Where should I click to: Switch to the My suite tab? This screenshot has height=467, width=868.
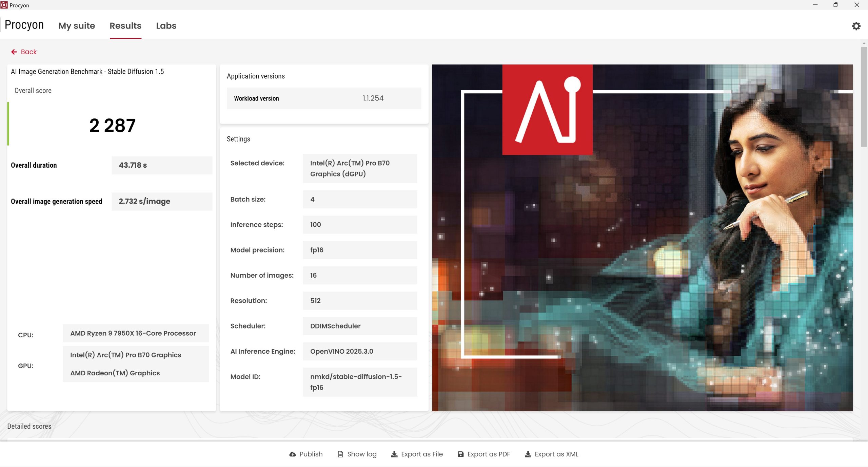coord(77,26)
